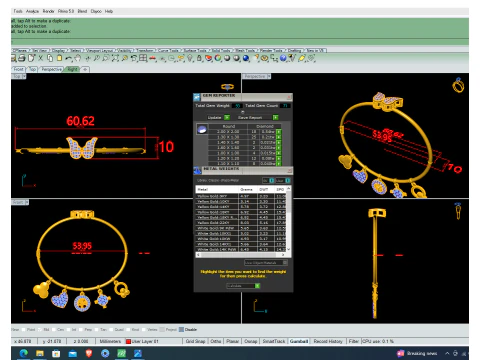This screenshot has width=480, height=360.
Task: Click the padlock Lock objects icon
Action: (199, 58)
